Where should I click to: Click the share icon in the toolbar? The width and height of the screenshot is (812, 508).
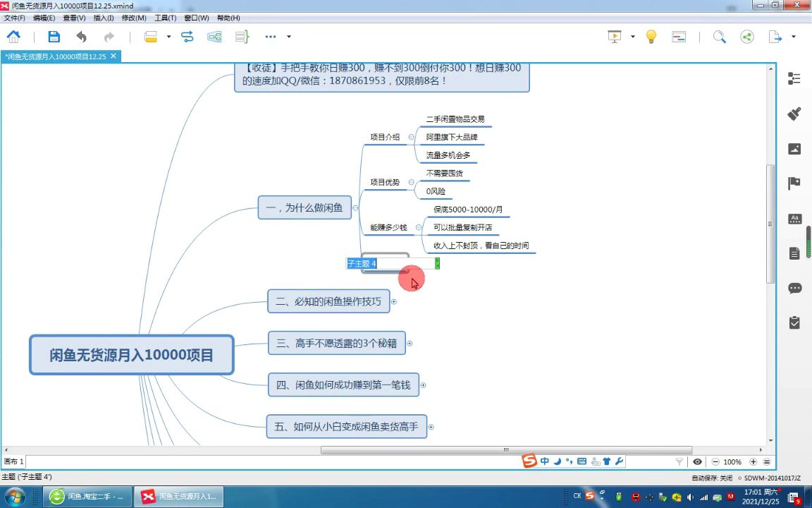click(747, 37)
